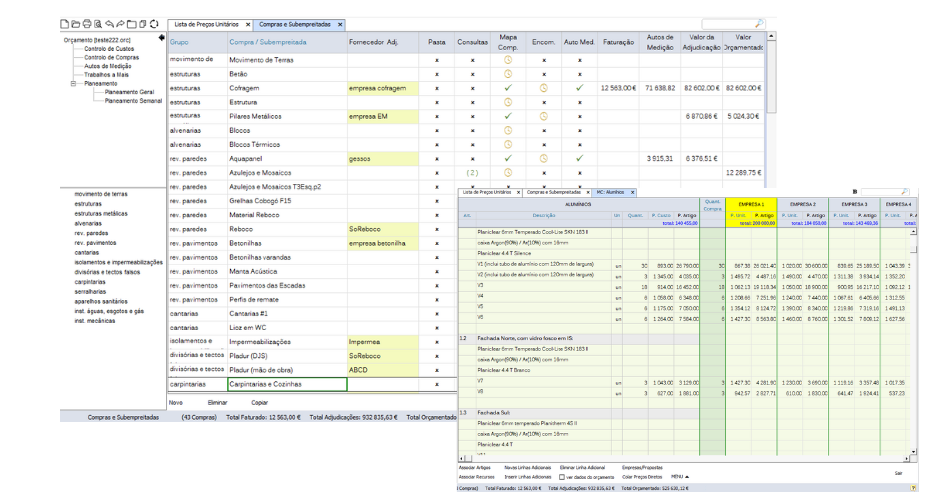Collapse the Planeamento tree node
This screenshot has width=943, height=500.
pos(73,84)
